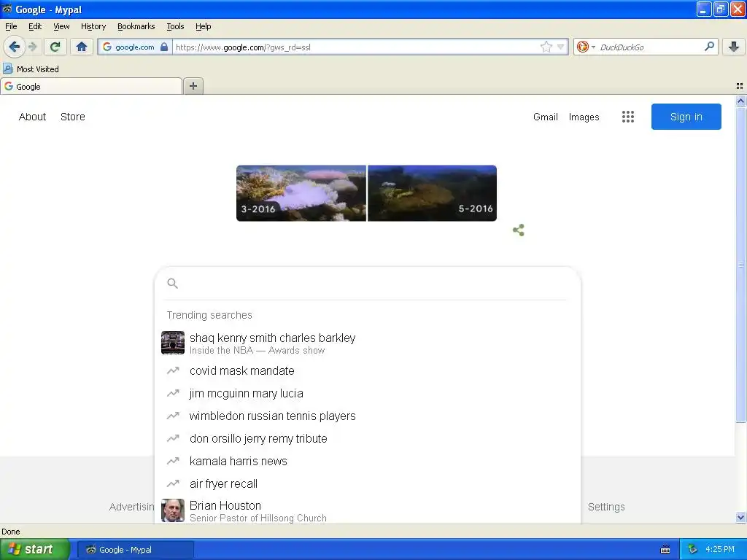
Task: Visit the Google Store link
Action: (72, 117)
